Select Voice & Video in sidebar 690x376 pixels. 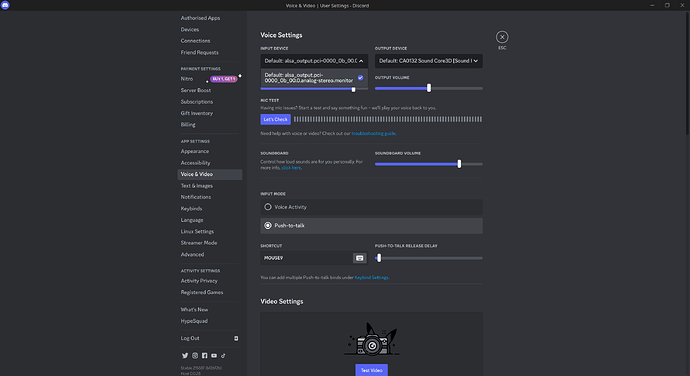[x=209, y=174]
